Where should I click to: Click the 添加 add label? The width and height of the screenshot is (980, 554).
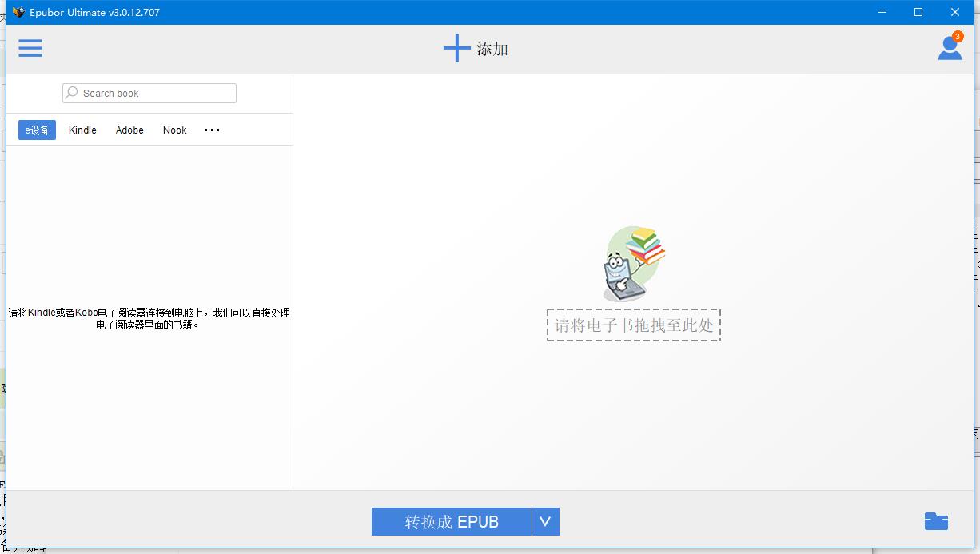click(492, 49)
